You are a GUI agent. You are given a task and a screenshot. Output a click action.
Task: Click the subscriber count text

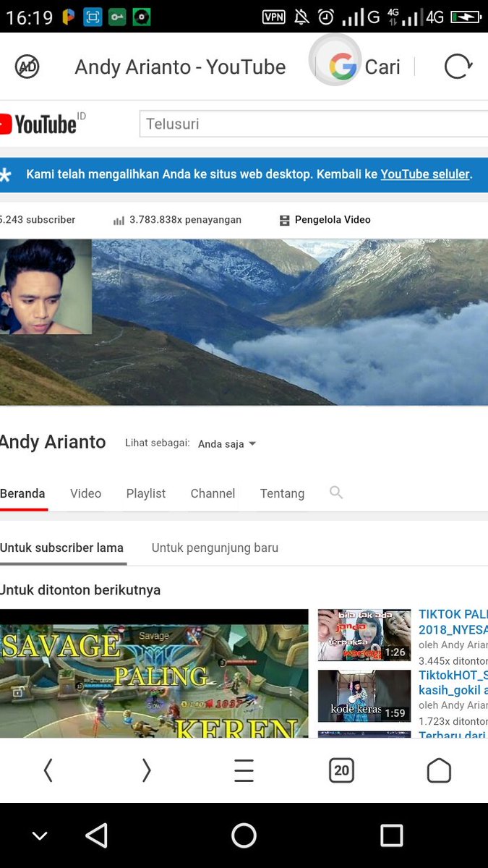click(x=38, y=220)
